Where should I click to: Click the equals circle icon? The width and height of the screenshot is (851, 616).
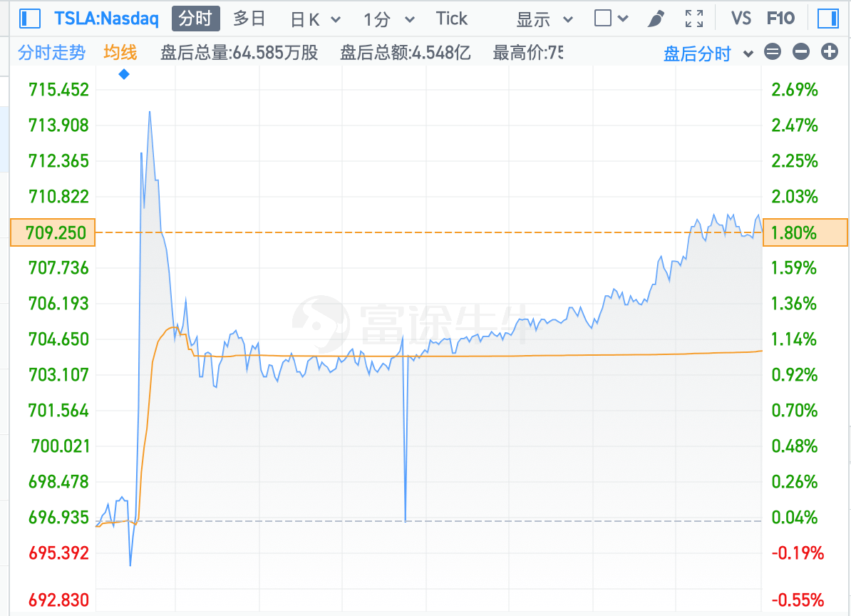point(773,52)
